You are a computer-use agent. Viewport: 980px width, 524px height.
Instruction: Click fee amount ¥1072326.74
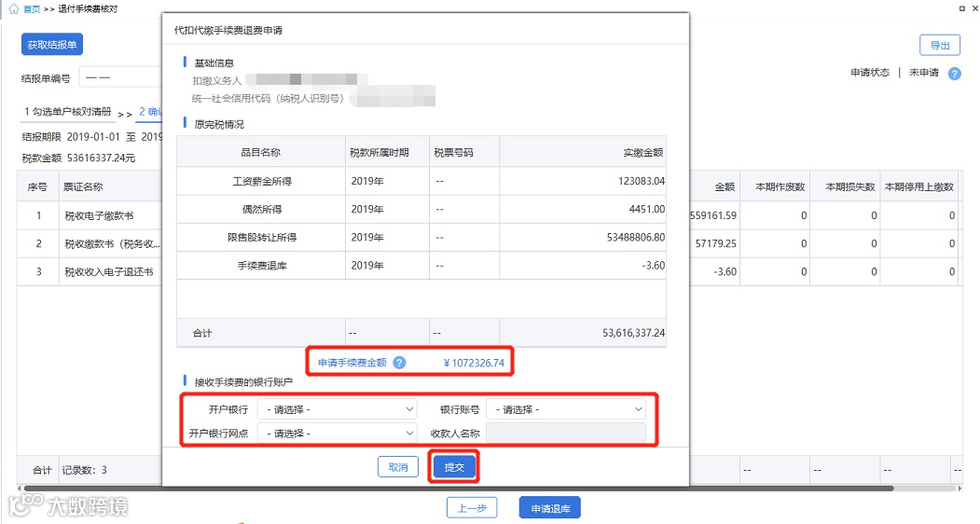coord(474,363)
